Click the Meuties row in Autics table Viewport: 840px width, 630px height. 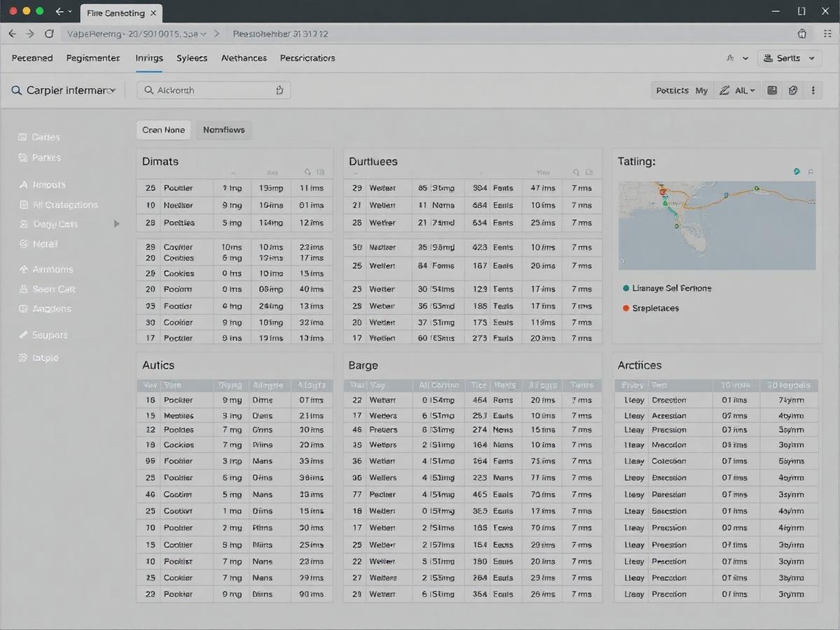pyautogui.click(x=234, y=415)
